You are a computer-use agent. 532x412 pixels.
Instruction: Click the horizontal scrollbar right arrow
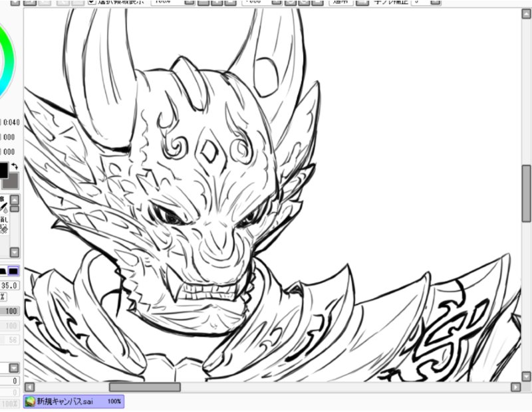point(516,387)
